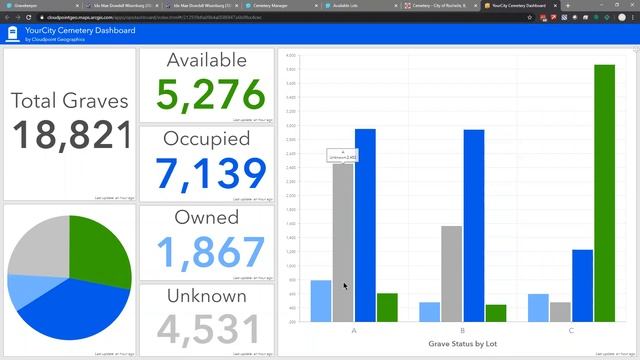Reload the dashboard page

pos(29,18)
